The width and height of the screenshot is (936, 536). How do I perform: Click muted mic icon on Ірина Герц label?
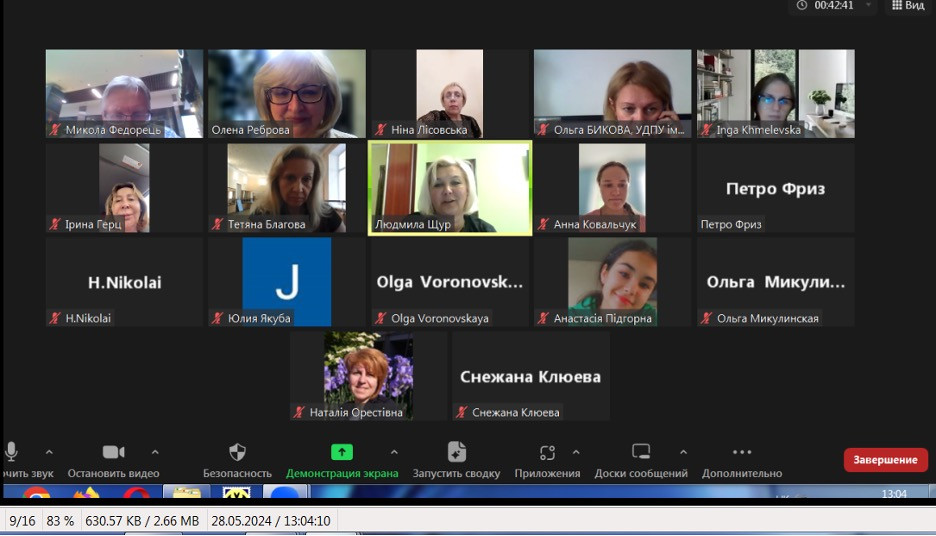click(x=56, y=224)
